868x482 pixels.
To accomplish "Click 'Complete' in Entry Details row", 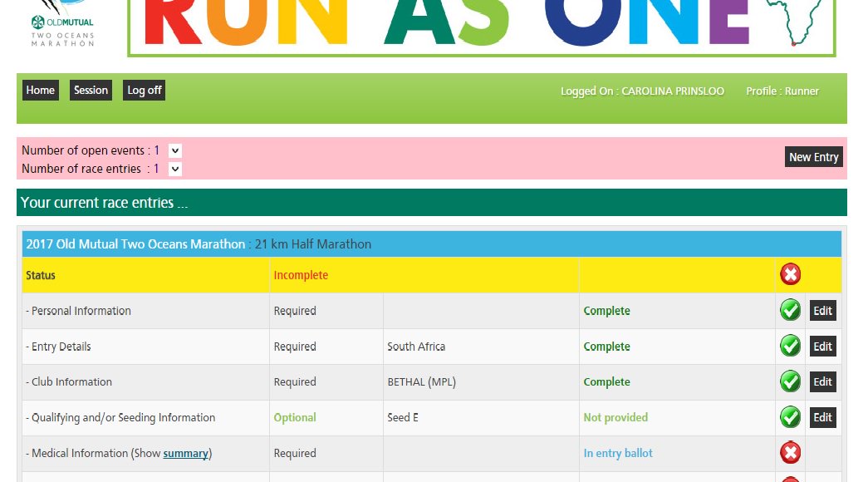I will pyautogui.click(x=606, y=347).
